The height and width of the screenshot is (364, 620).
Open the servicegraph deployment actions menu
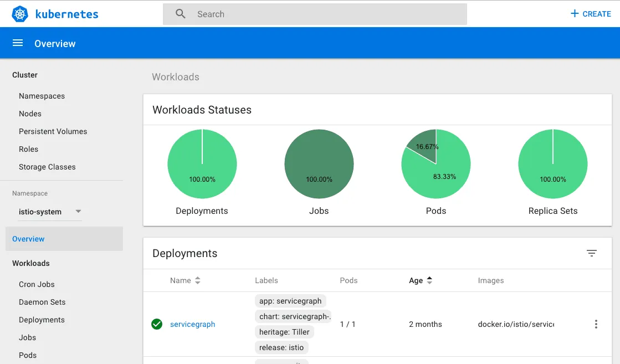click(x=596, y=324)
